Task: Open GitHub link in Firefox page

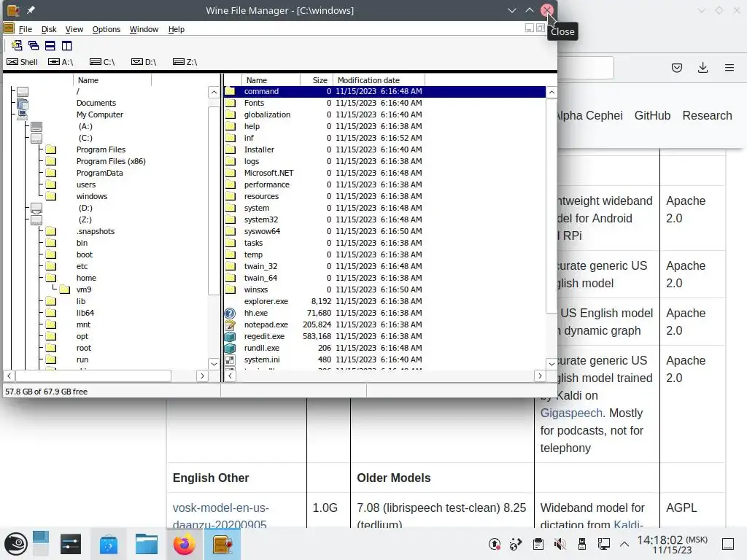Action: pos(652,116)
